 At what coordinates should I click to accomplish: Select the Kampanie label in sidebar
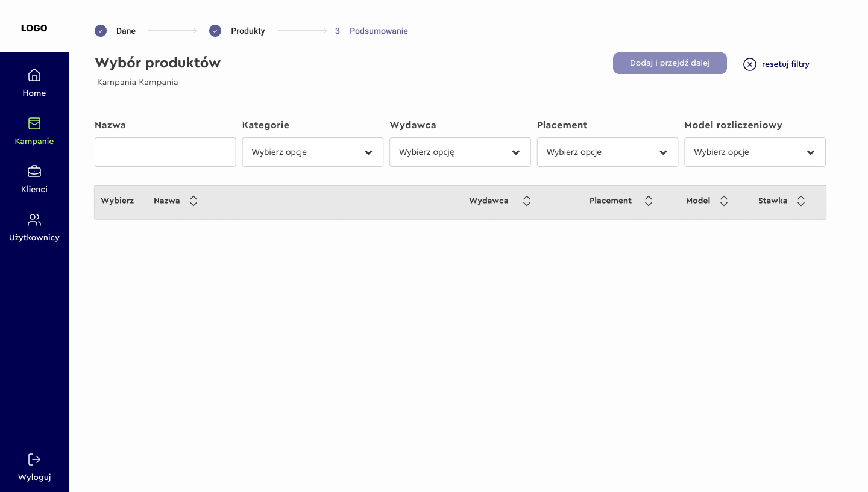34,141
